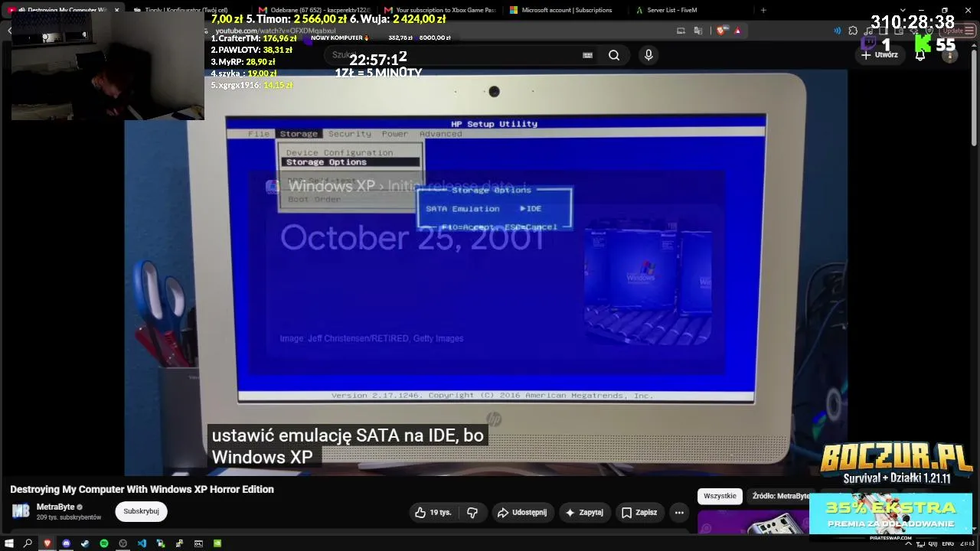The image size is (980, 551).
Task: Share the video via Udostępnij
Action: click(521, 513)
